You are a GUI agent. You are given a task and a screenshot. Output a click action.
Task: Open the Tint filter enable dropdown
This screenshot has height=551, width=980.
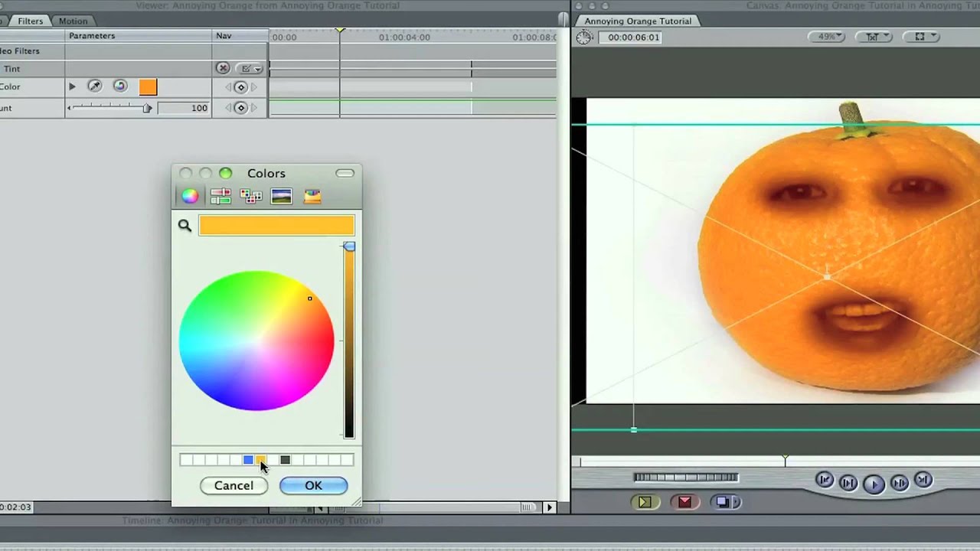250,68
